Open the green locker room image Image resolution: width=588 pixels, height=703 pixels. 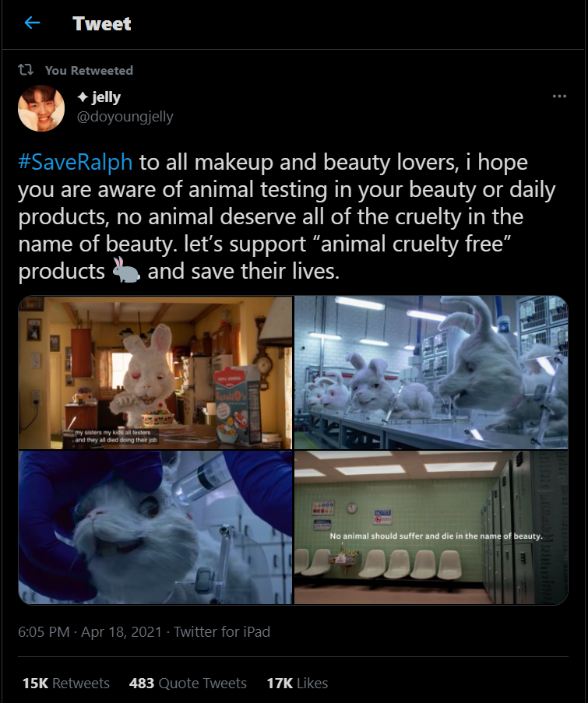click(431, 528)
